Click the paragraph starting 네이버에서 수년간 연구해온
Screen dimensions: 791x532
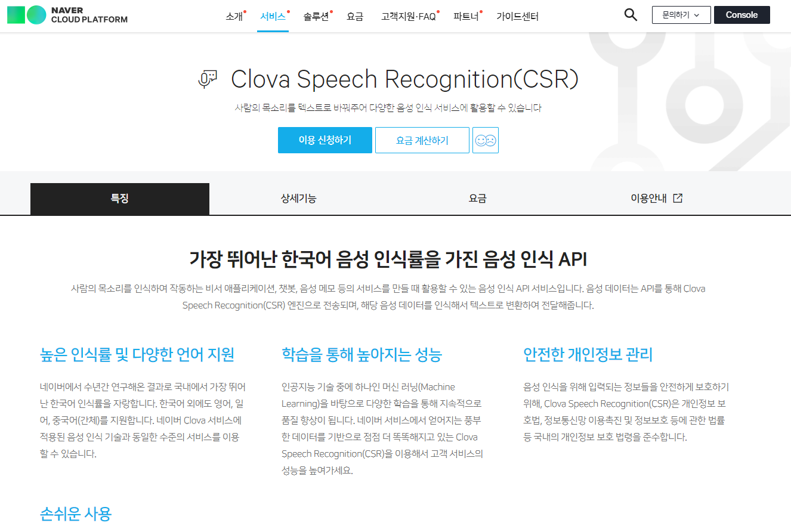pyautogui.click(x=143, y=420)
